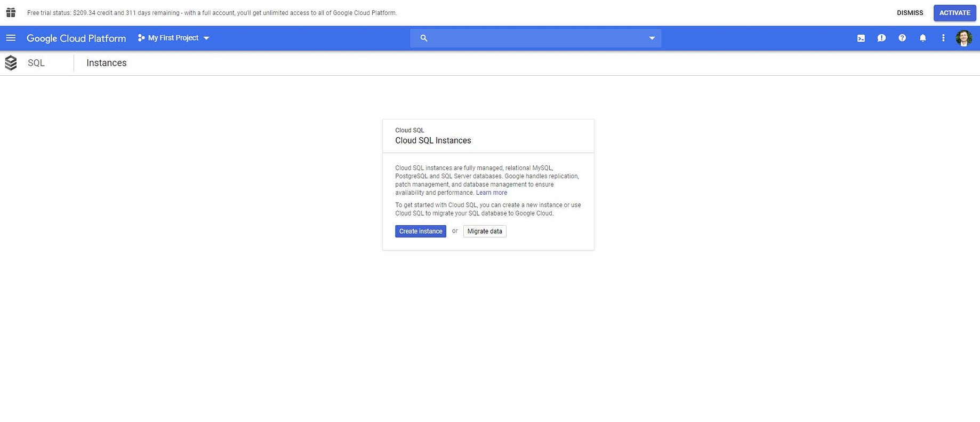The image size is (980, 422).
Task: Click the Migrate data button
Action: [485, 231]
